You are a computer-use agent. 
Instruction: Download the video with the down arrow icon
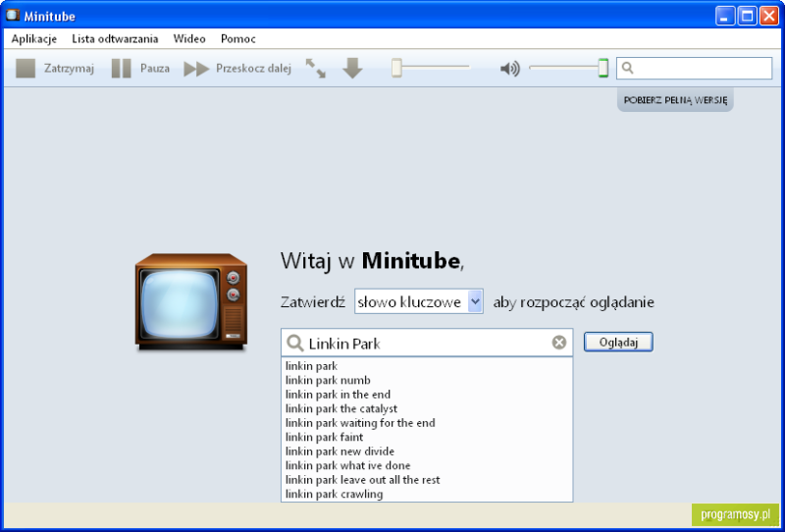coord(352,68)
